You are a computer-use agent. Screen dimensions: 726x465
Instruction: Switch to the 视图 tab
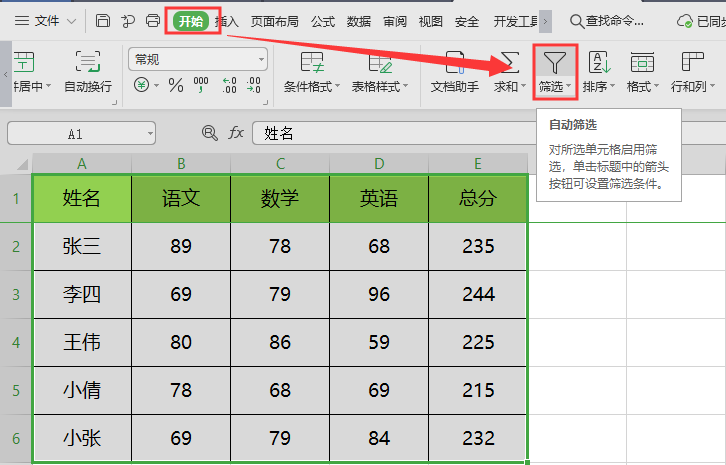point(431,21)
